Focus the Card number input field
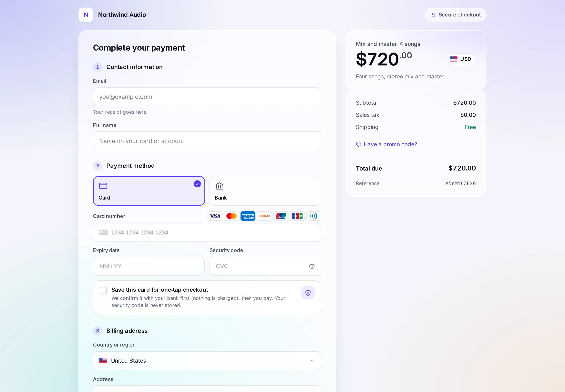The height and width of the screenshot is (392, 565). (207, 233)
